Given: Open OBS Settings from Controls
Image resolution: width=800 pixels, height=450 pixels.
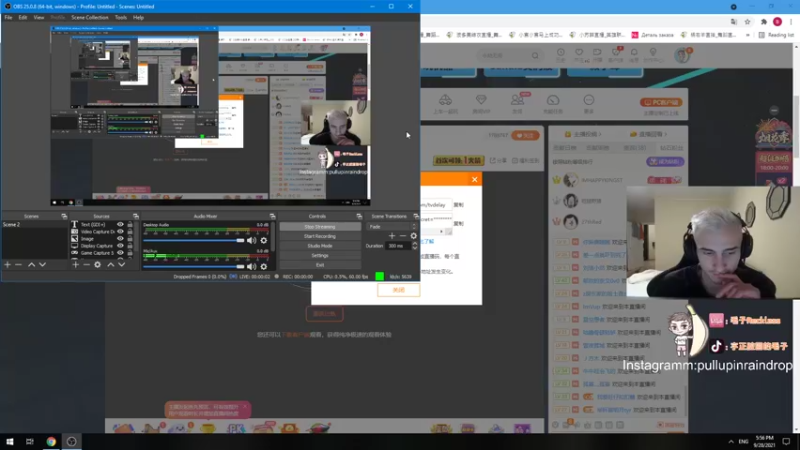Looking at the screenshot, I should 320,256.
